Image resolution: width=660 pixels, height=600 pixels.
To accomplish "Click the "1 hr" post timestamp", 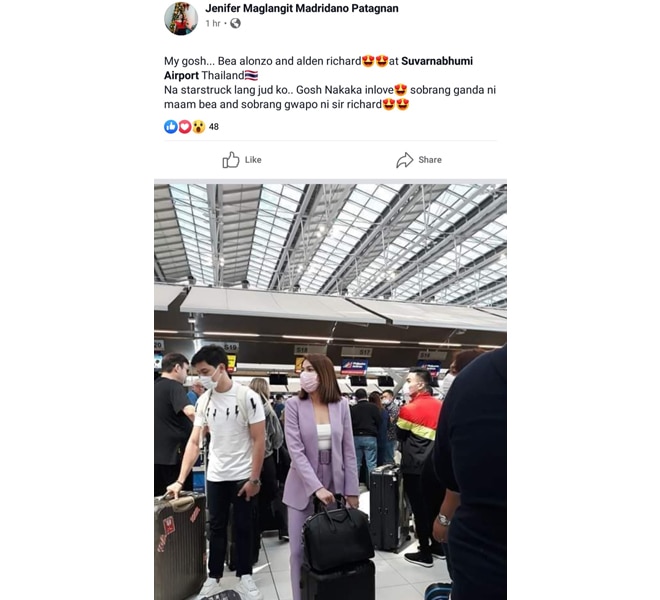I will 213,24.
